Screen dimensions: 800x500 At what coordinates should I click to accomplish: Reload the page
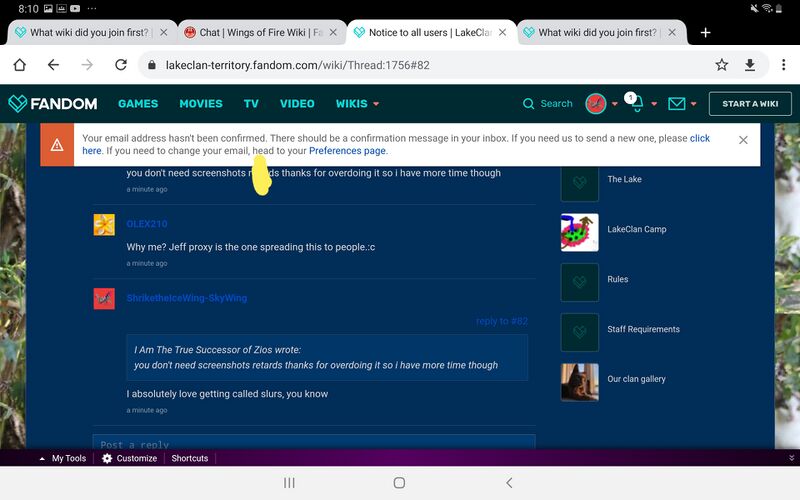click(120, 65)
